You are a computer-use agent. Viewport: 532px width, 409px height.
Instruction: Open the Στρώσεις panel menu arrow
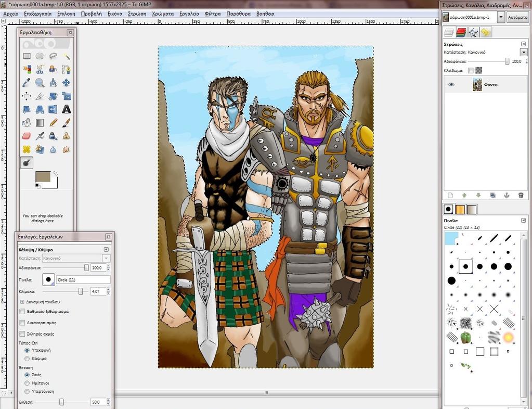(x=523, y=44)
